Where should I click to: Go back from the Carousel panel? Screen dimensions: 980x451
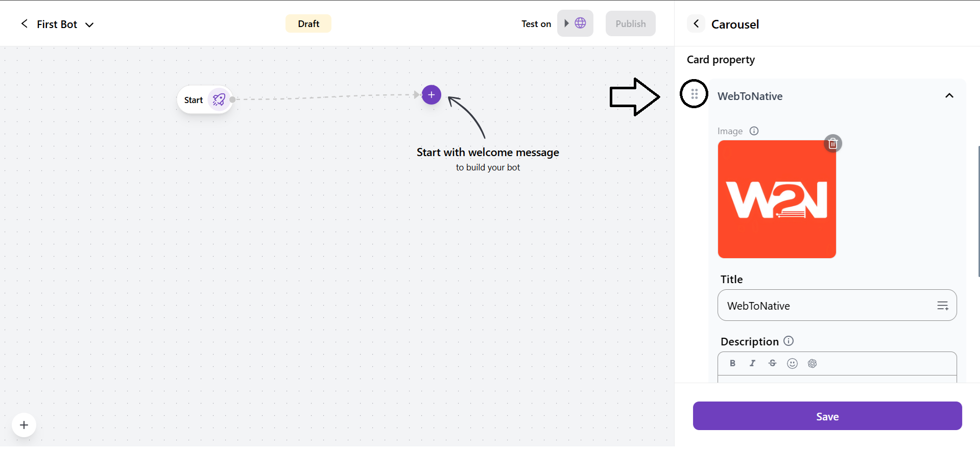click(696, 24)
